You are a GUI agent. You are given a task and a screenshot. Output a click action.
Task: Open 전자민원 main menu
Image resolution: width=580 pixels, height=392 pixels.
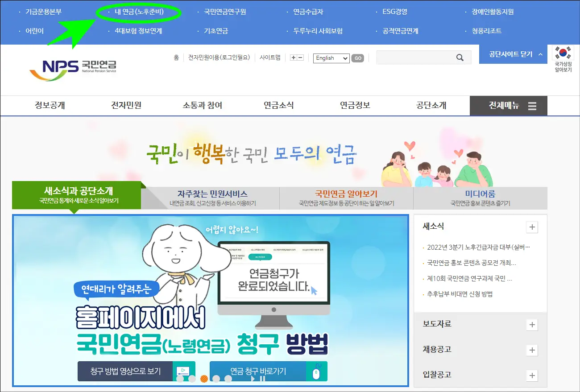pos(126,106)
